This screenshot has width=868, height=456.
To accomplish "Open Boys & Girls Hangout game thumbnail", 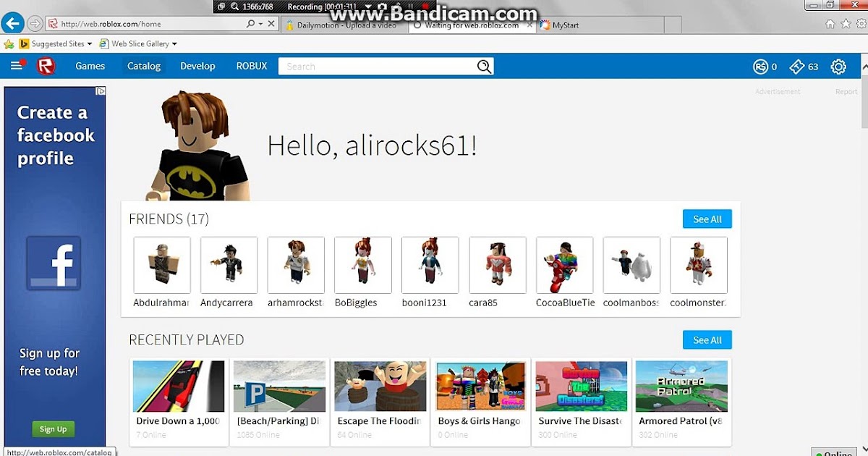I will click(480, 387).
